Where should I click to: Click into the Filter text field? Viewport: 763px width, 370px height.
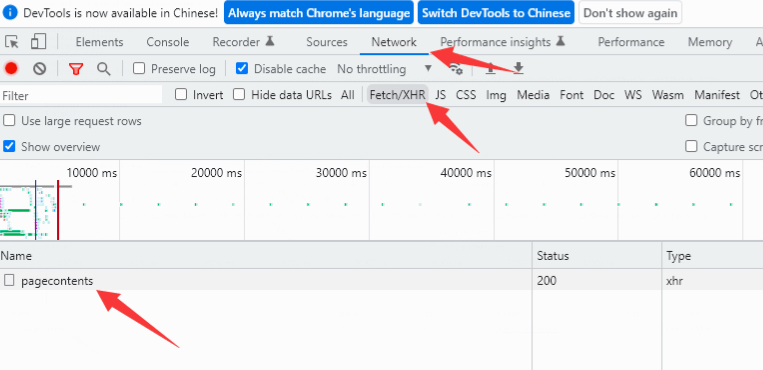coord(81,95)
